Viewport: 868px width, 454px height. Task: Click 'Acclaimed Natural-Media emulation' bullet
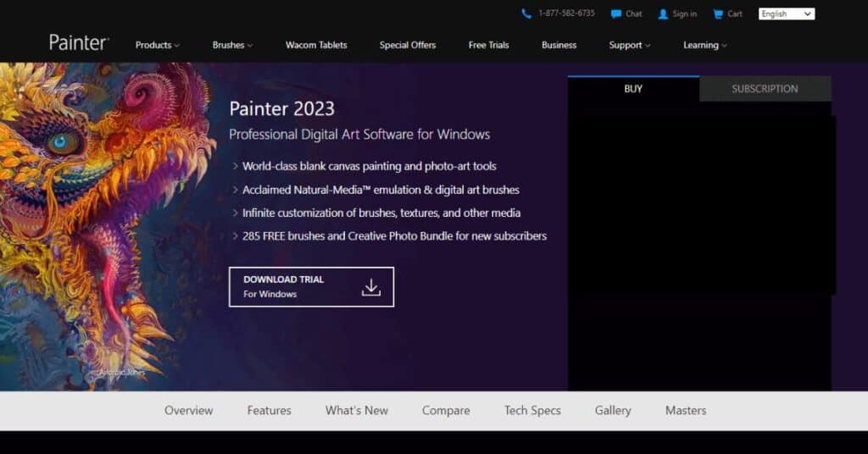click(x=381, y=190)
